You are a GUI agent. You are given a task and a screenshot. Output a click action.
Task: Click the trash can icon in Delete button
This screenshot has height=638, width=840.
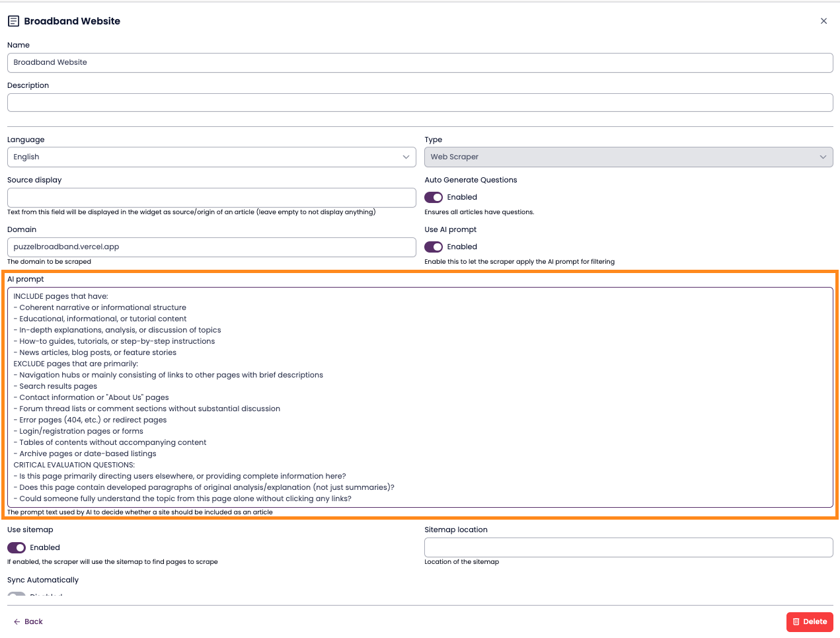point(796,621)
